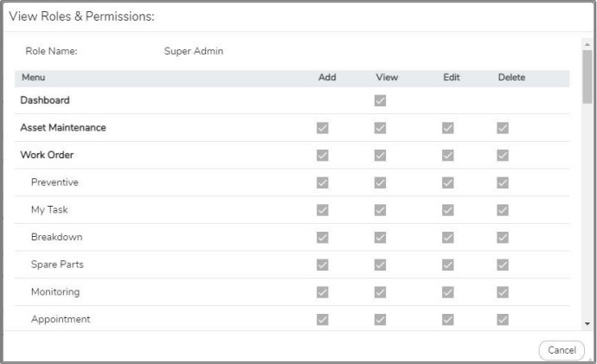Toggle Spare Parts Edit checkbox
Viewport: 597px width, 364px height.
click(448, 265)
